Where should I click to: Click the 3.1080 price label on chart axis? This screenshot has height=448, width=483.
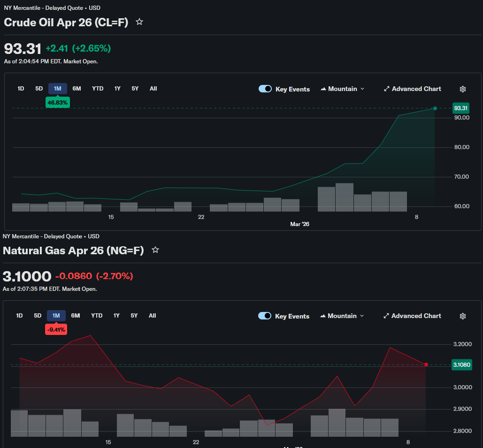[462, 365]
